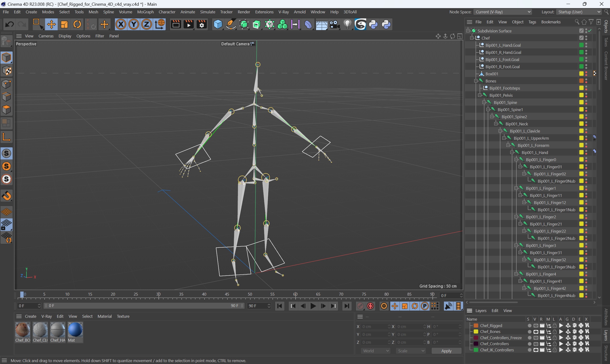The width and height of the screenshot is (610, 364).
Task: Toggle the Play button in timeline
Action: 313,306
